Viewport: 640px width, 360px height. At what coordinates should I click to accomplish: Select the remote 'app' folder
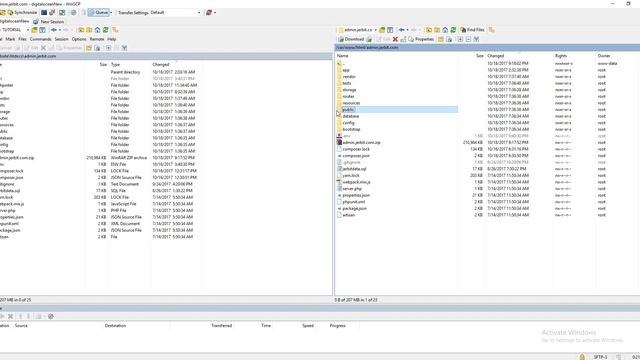pos(346,70)
